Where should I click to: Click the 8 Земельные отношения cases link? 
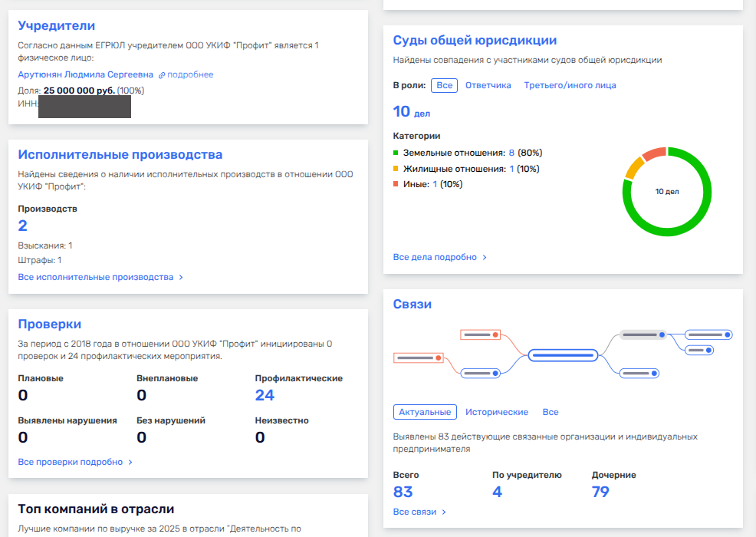[511, 153]
